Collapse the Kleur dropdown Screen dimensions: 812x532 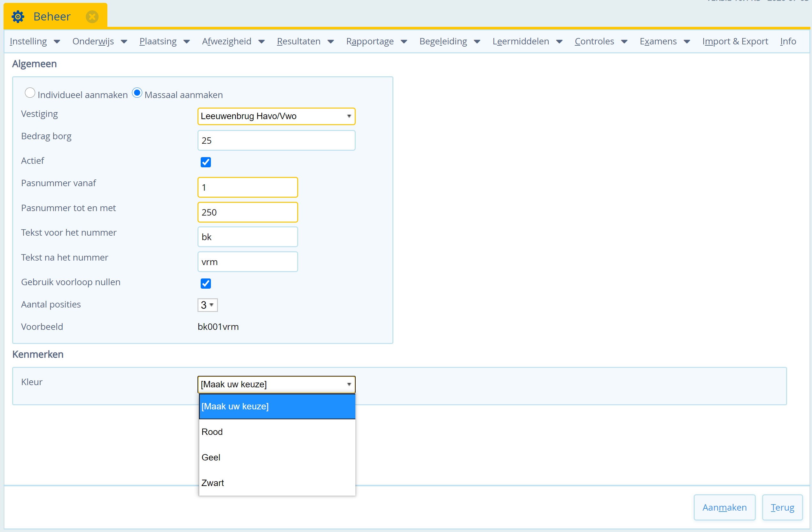276,384
